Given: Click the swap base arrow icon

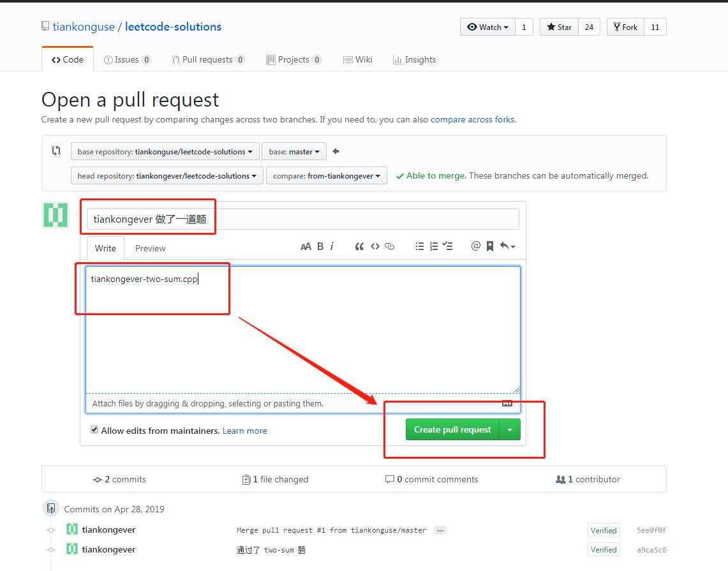Looking at the screenshot, I should click(336, 151).
